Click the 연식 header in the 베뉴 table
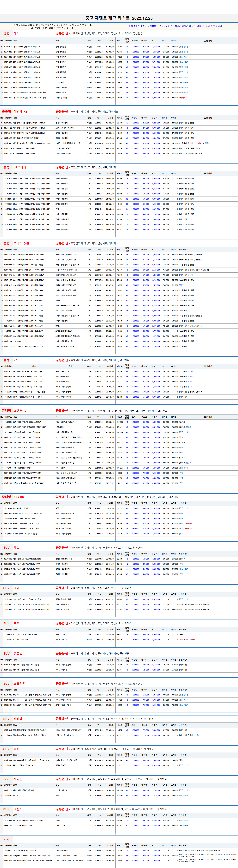238x868 pixels. [x=99, y=554]
